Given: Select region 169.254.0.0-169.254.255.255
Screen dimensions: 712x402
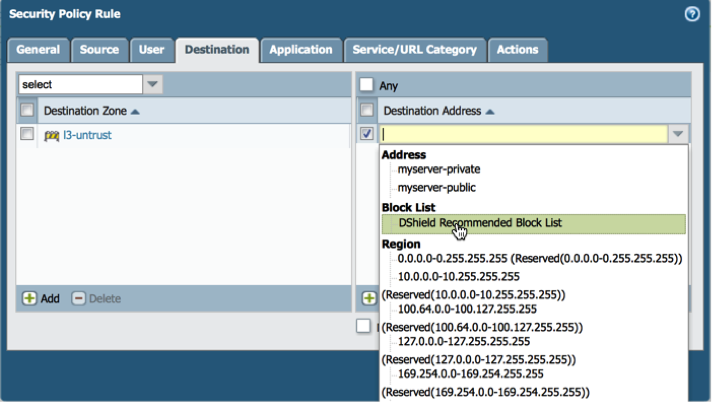Looking at the screenshot, I should click(470, 374).
